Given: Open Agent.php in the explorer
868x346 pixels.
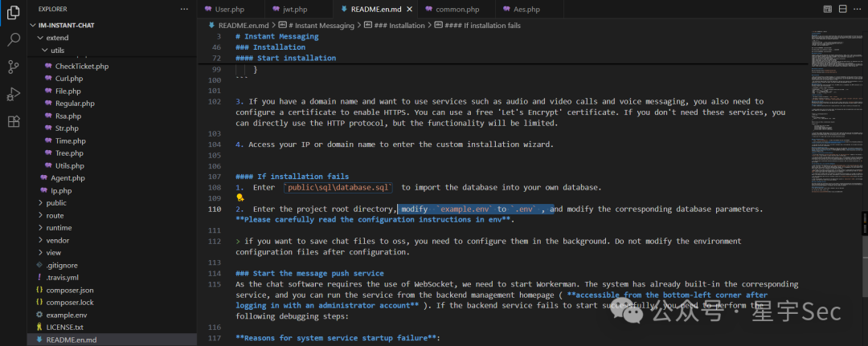Looking at the screenshot, I should pyautogui.click(x=68, y=178).
